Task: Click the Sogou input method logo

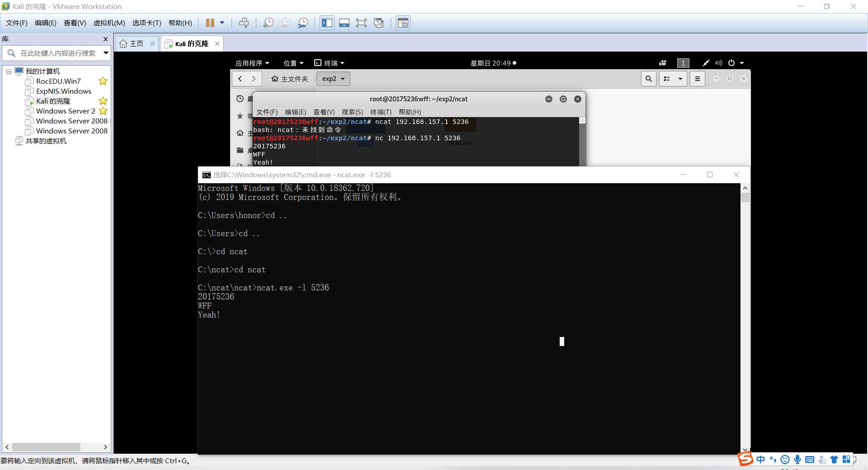Action: point(746,459)
